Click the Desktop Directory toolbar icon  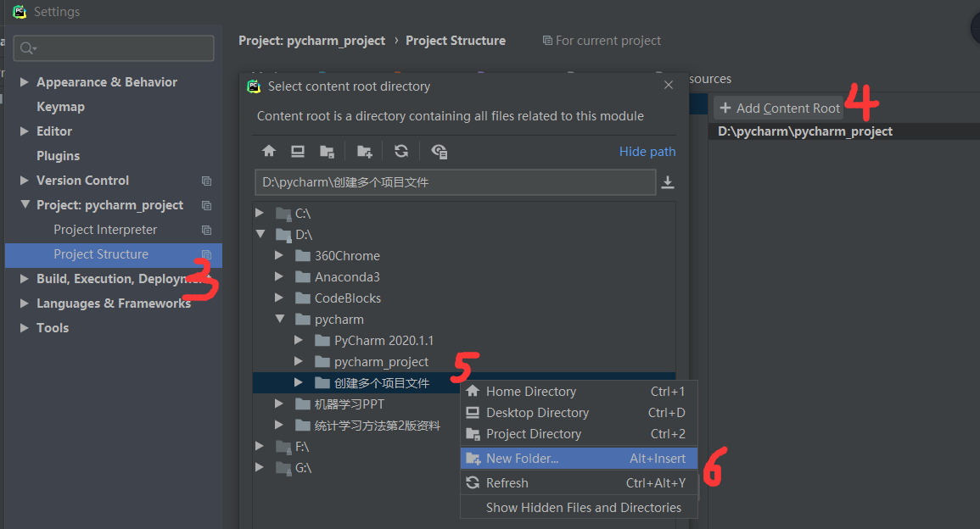(298, 151)
